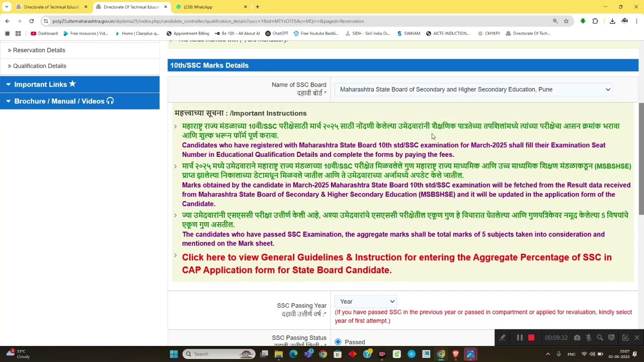Viewport: 644px width, 362px height.
Task: Open the Chrome profile avatar
Action: point(625,21)
